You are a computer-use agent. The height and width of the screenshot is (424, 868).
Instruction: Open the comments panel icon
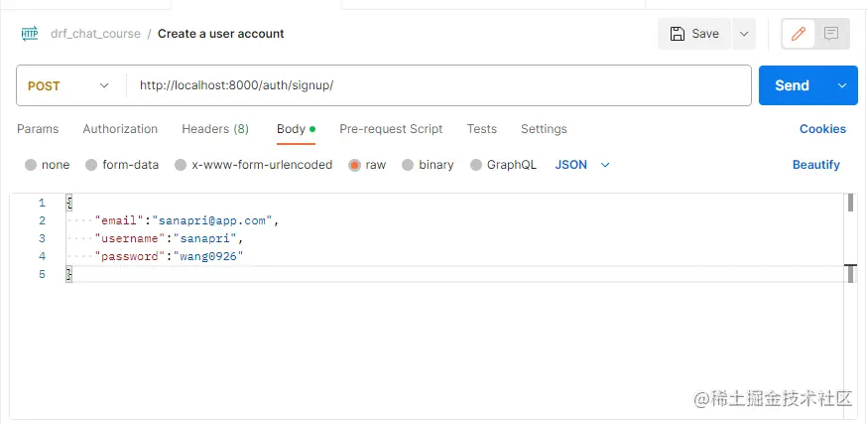831,34
